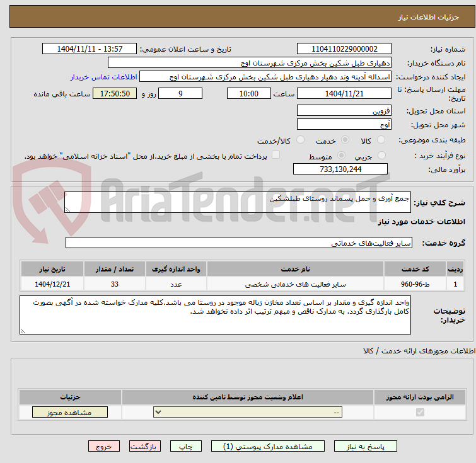
Task: Toggle the الزامی بودن ارائه مجوز checkbox
Action: point(420,412)
